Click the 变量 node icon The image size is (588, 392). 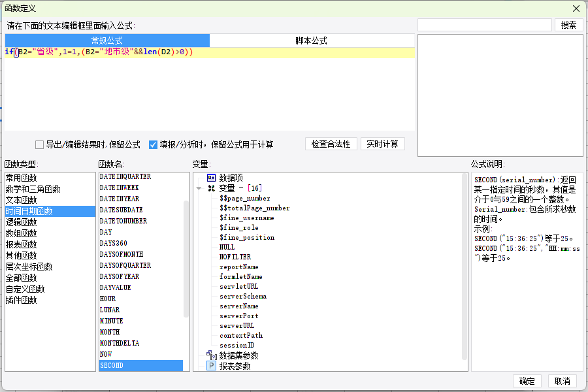[212, 188]
